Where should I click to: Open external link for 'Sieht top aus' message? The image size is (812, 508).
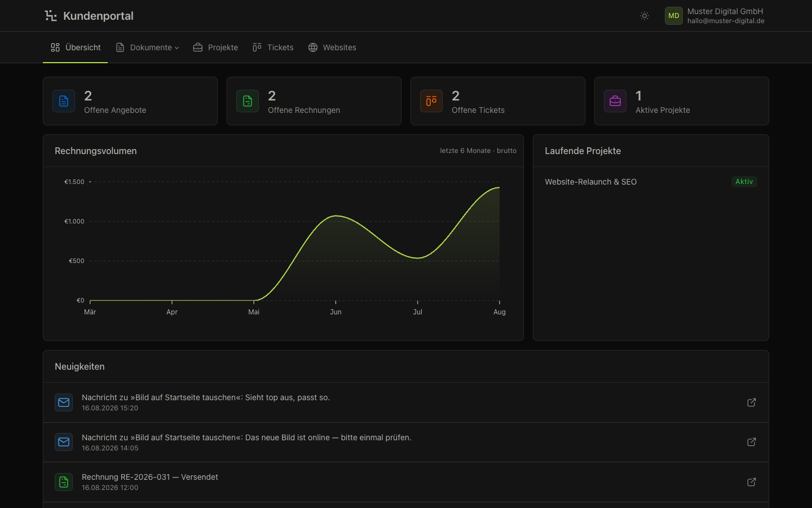(752, 402)
